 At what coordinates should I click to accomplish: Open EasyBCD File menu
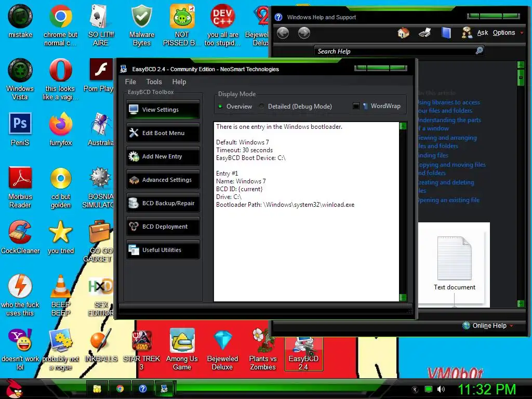click(130, 82)
